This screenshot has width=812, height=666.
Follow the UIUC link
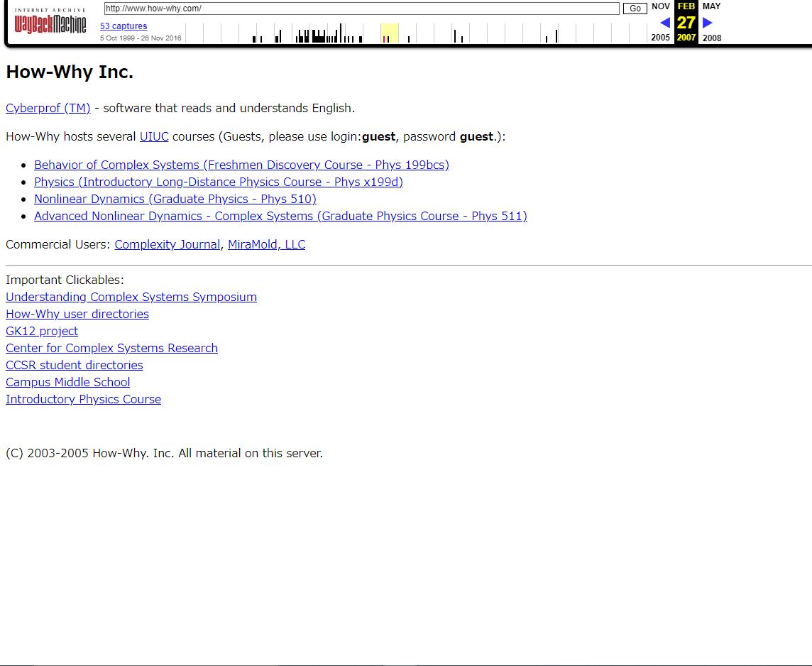[x=154, y=136]
